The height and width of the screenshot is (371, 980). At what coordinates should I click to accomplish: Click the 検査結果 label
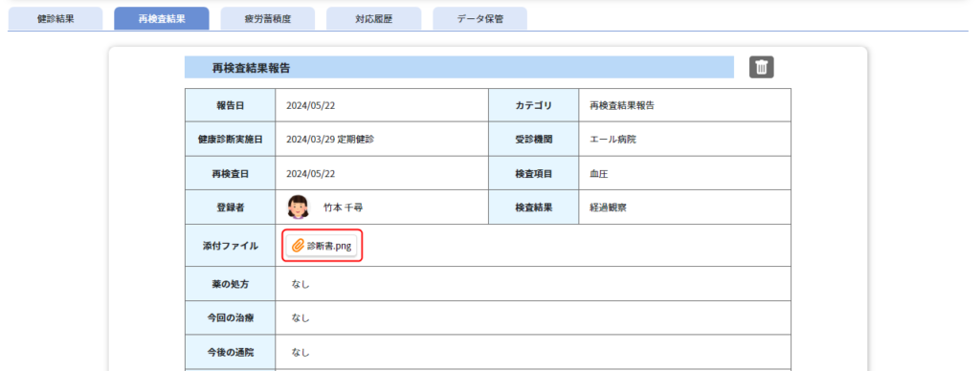click(534, 208)
